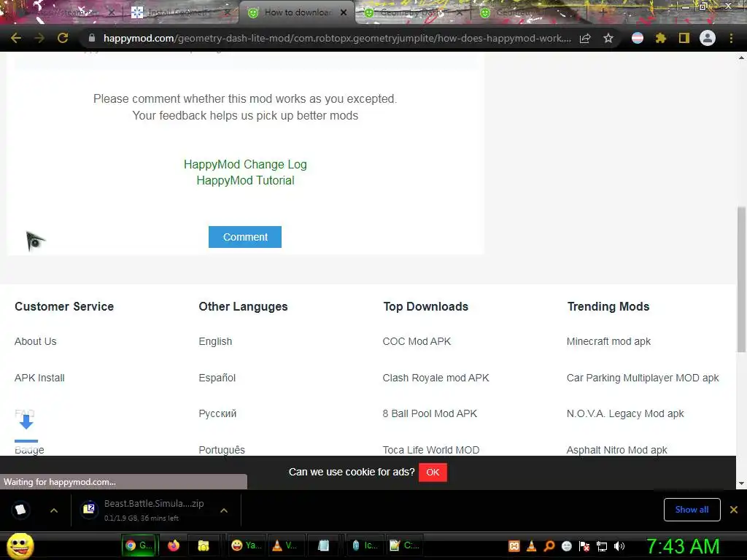Open a new tab with plus

pyautogui.click(x=603, y=12)
